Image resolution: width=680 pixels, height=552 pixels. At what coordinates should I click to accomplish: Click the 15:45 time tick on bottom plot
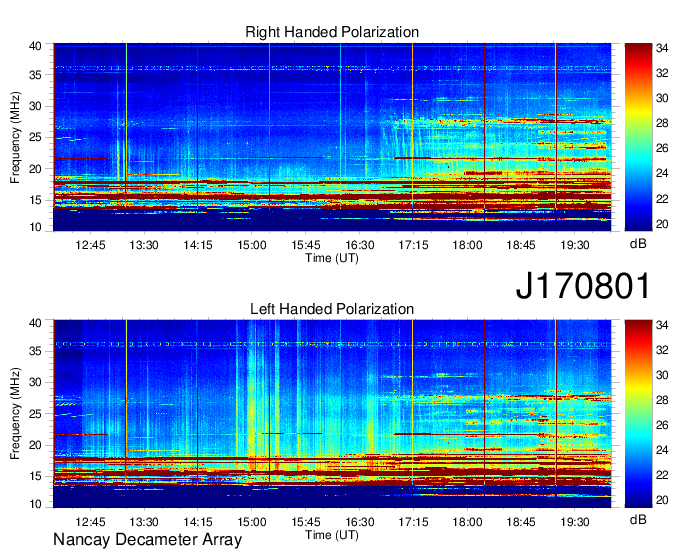point(306,522)
